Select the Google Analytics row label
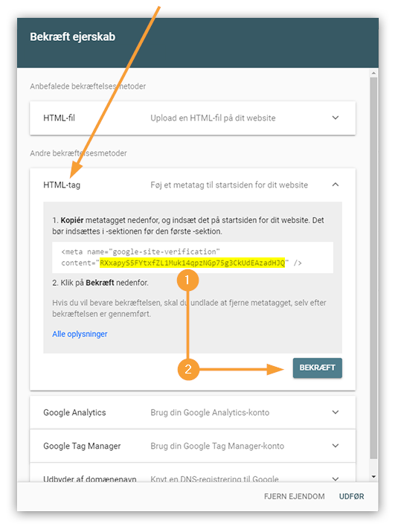The width and height of the screenshot is (398, 532). (x=74, y=412)
